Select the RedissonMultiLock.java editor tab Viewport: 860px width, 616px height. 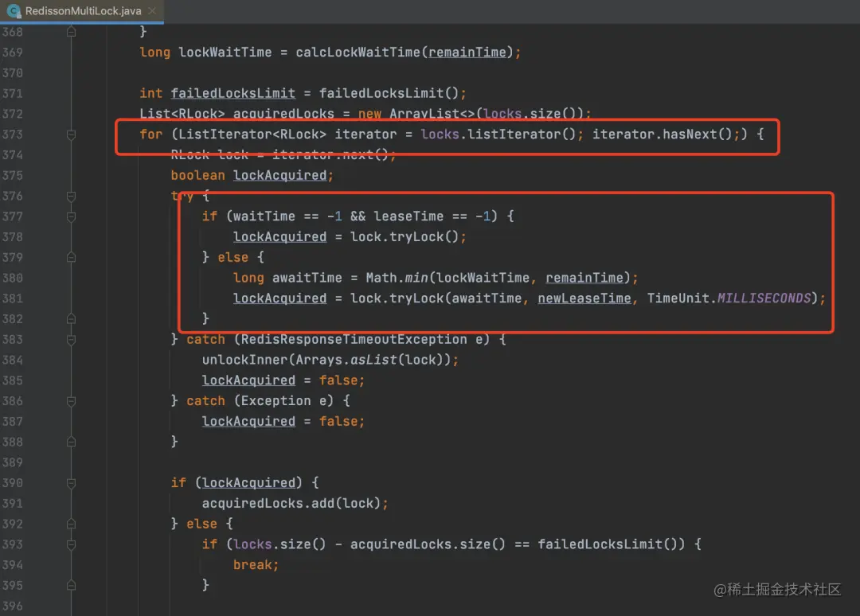coord(82,11)
